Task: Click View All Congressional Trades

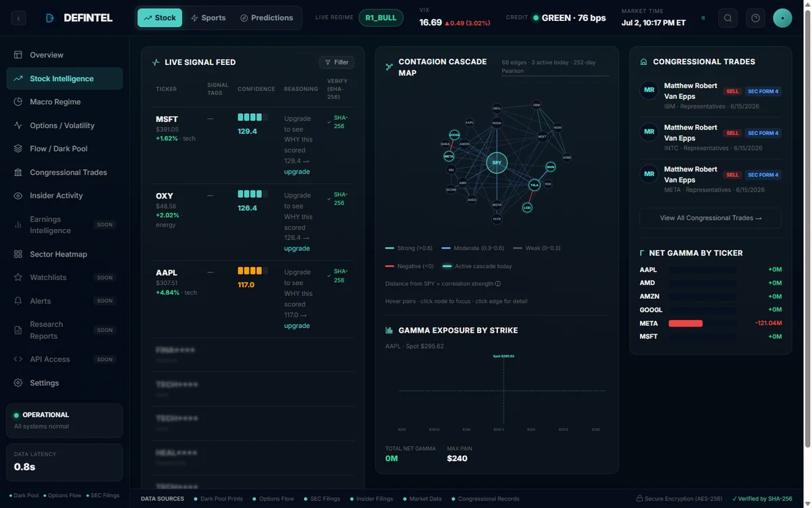Action: 710,218
